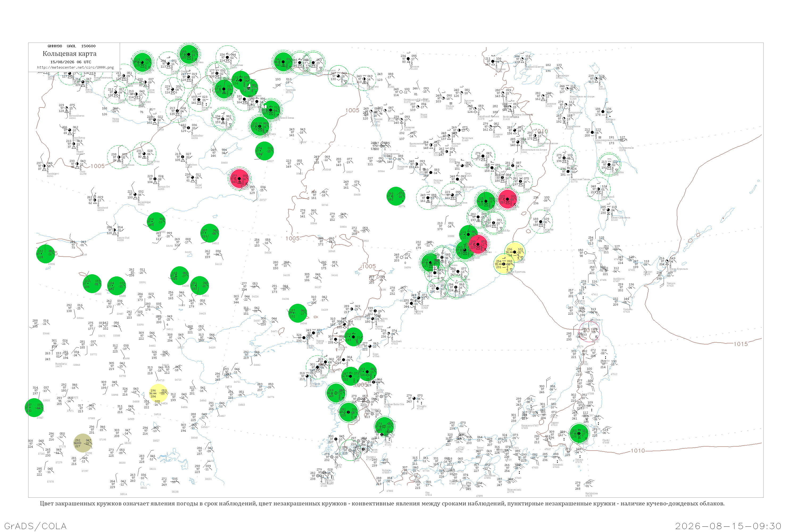Screen dimensions: 798x532
Task: Click the "1015" isobar label
Action: (x=741, y=344)
